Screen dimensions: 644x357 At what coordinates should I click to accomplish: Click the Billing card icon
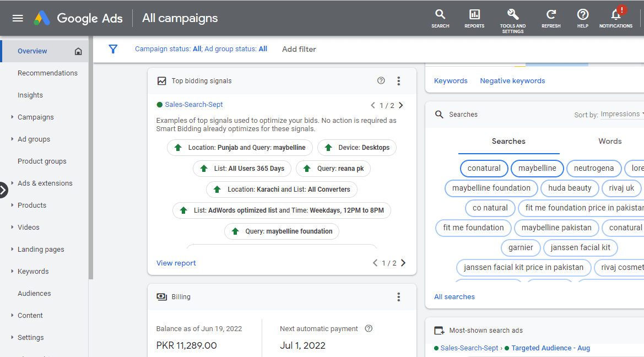pos(162,296)
